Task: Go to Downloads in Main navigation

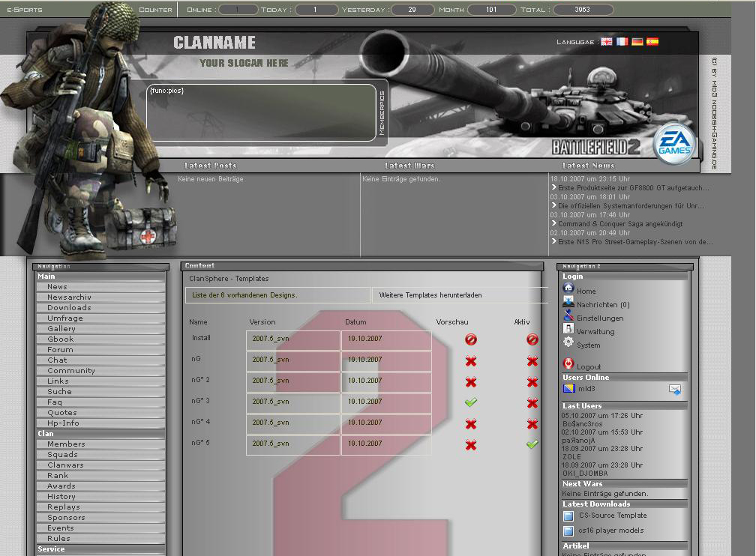Action: pos(69,308)
